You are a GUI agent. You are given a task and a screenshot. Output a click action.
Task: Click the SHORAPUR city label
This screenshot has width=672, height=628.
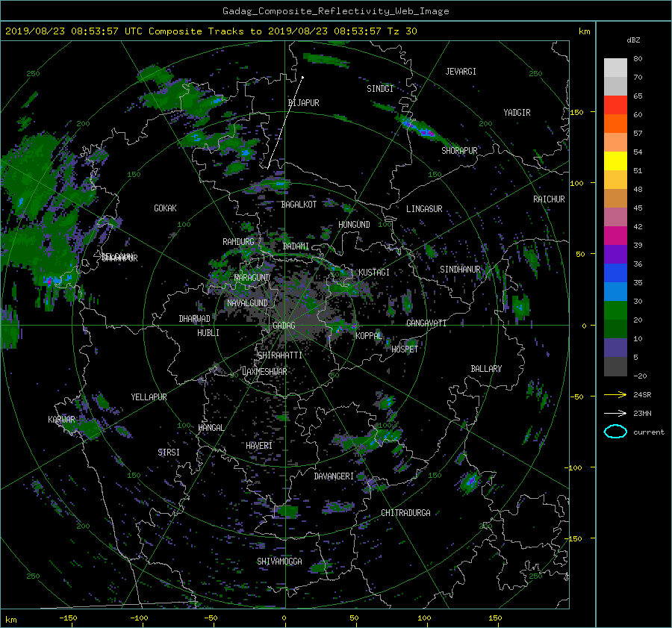click(x=459, y=151)
